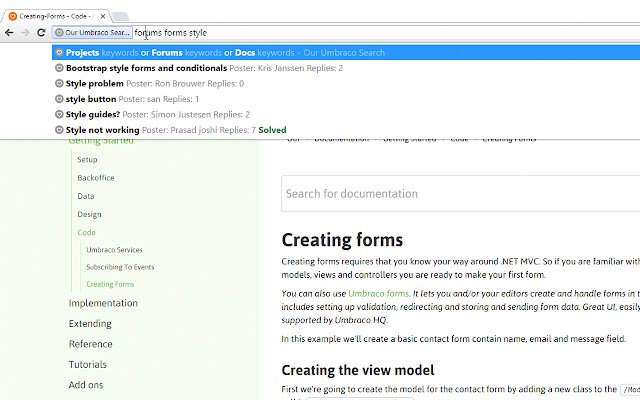Open the 'style button' suggestion by san

coord(346,99)
